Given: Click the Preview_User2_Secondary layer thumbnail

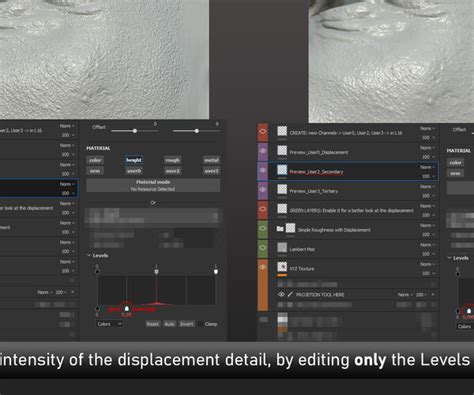Looking at the screenshot, I should 282,170.
